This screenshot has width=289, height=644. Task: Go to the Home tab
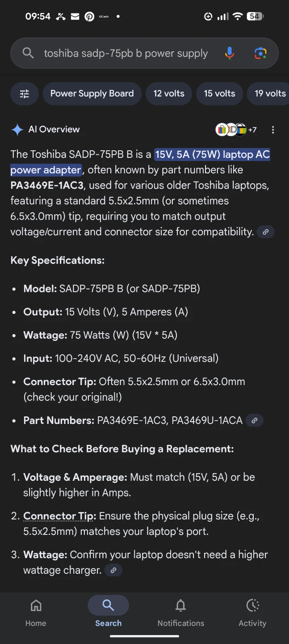[x=36, y=613]
